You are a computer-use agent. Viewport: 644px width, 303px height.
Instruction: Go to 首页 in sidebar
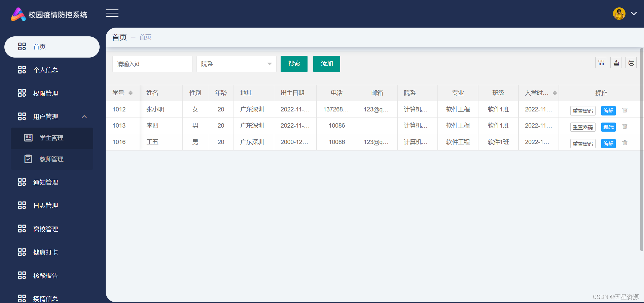[52, 47]
